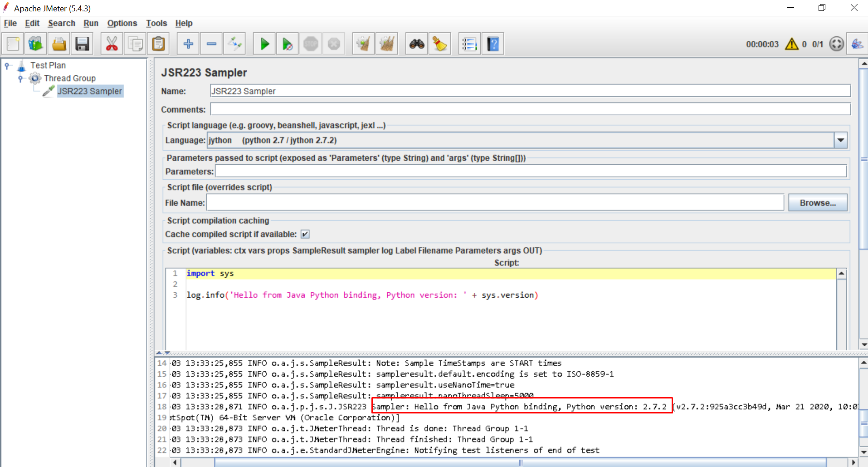Open the script Language dropdown
Viewport: 868px width, 467px height.
[x=840, y=140]
